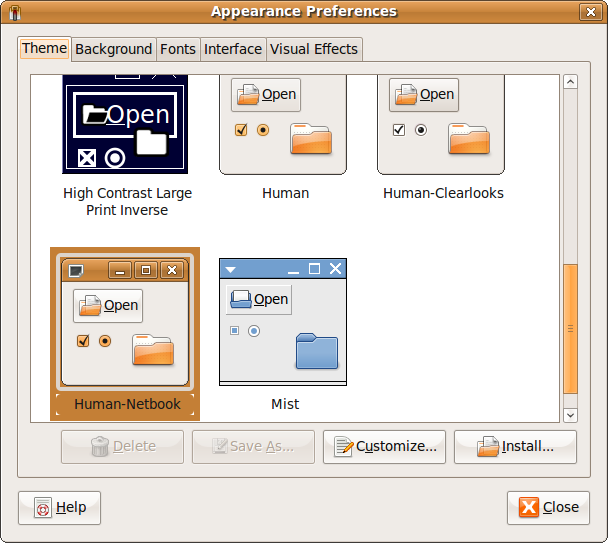Open the Visual Effects tab
The height and width of the screenshot is (543, 608).
click(x=313, y=49)
